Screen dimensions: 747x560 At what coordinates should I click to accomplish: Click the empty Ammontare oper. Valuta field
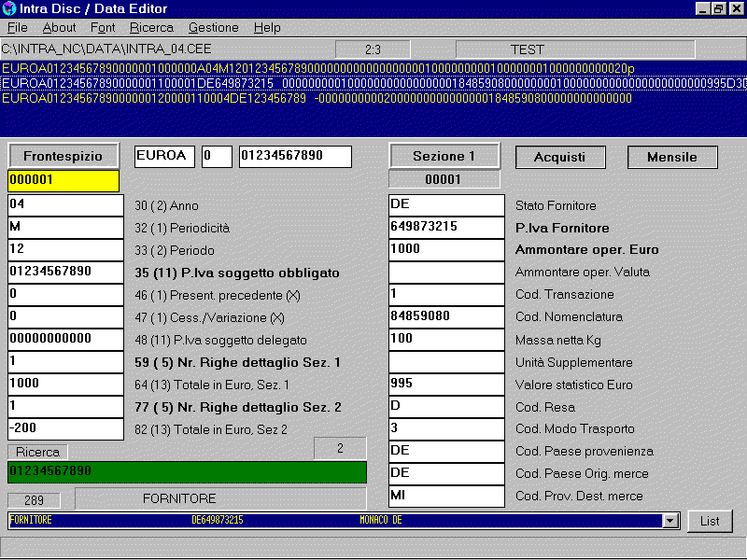[446, 272]
